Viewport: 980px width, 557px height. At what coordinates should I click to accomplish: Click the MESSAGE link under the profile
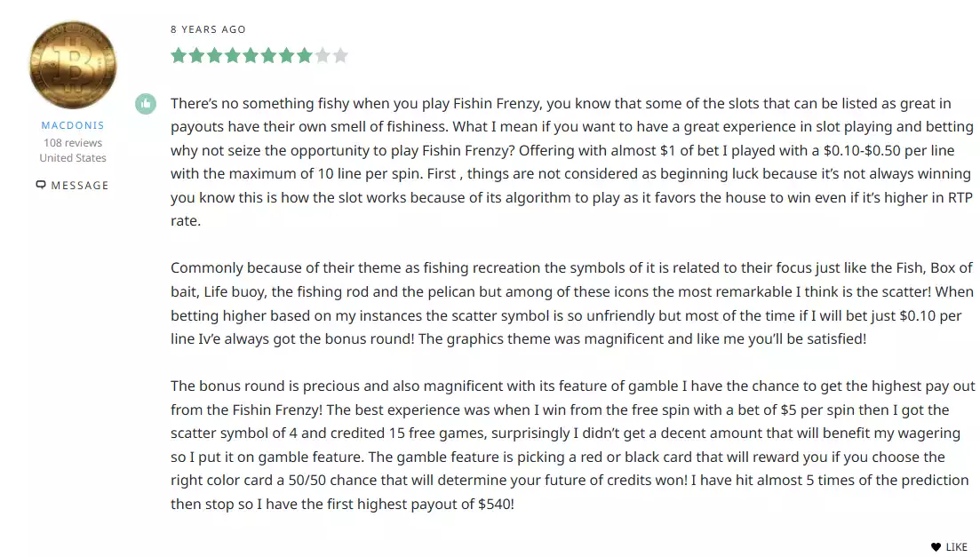[x=80, y=185]
